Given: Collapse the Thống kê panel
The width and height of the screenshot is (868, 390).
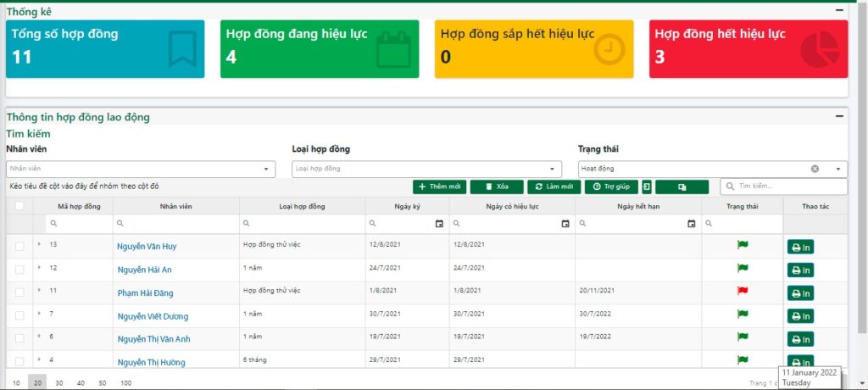Looking at the screenshot, I should (x=839, y=10).
